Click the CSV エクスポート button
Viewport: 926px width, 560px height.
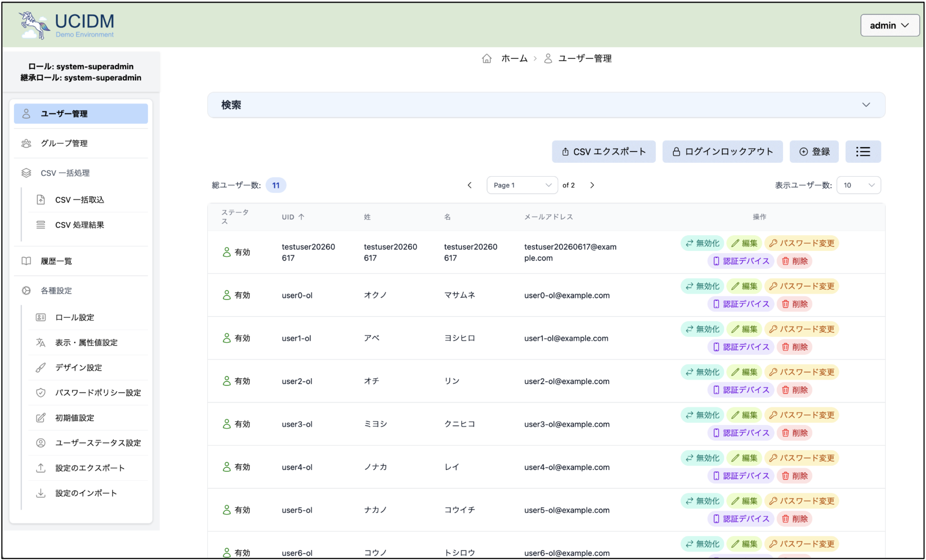[603, 151]
